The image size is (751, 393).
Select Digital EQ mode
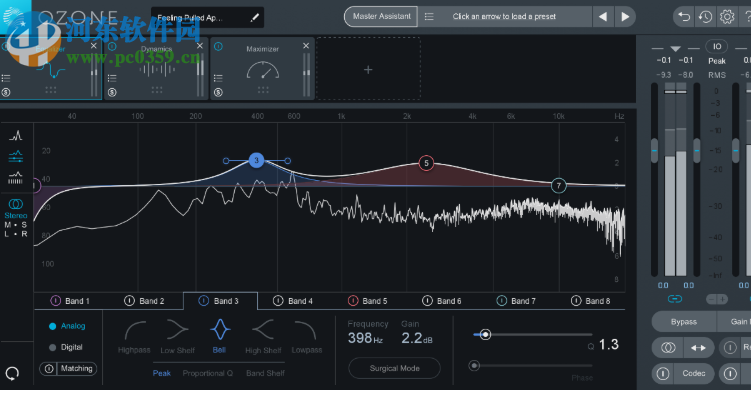(x=66, y=347)
